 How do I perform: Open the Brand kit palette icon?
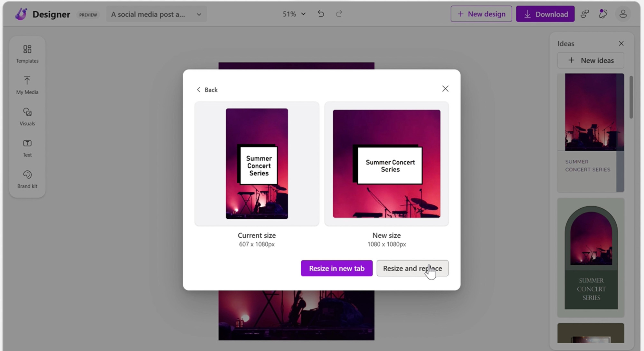tap(27, 175)
